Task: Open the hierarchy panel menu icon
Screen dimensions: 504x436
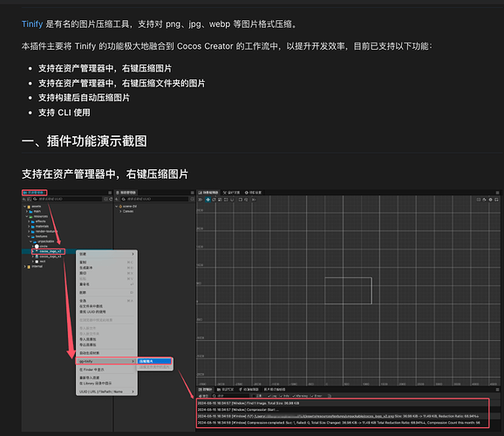Action: [x=192, y=193]
